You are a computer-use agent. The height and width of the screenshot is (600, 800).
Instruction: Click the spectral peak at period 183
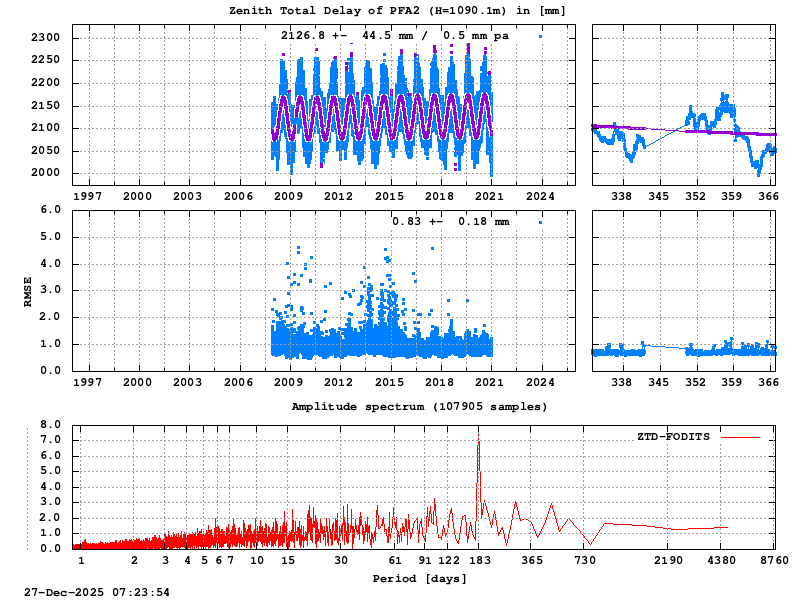tap(480, 440)
